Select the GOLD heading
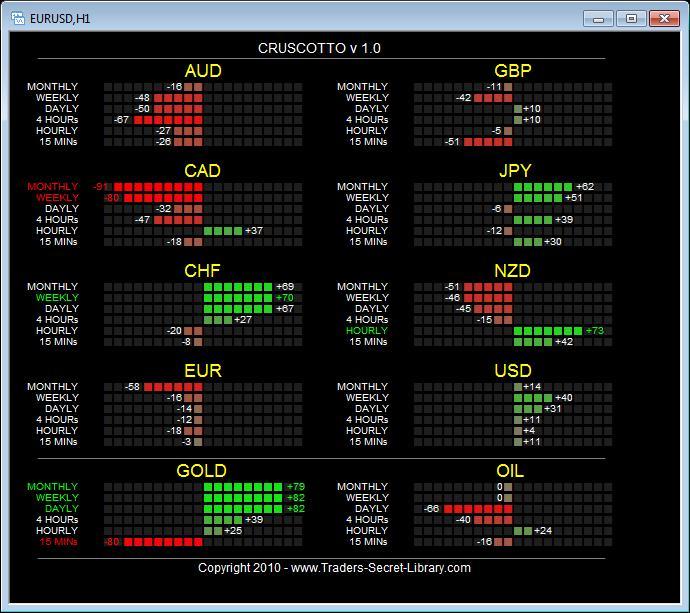Viewport: 690px width, 613px height. (x=201, y=471)
